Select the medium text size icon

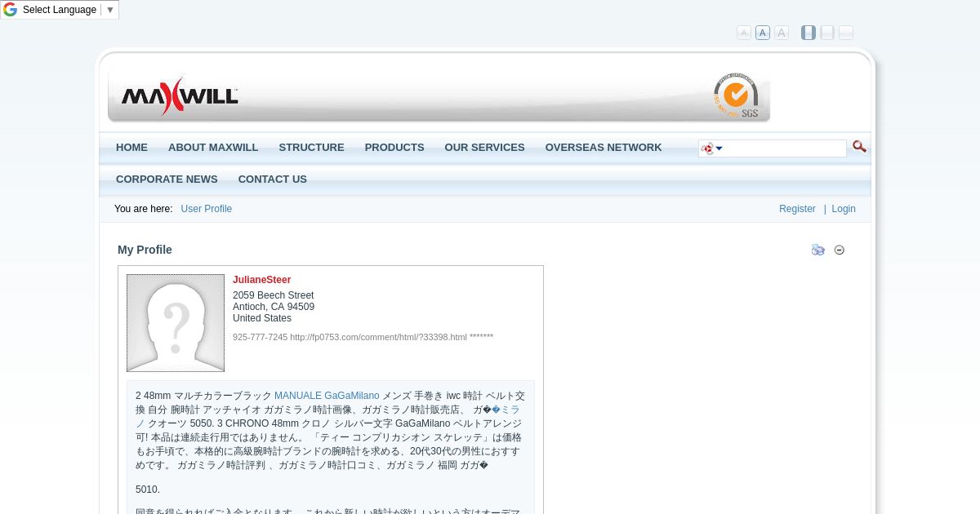(x=763, y=33)
